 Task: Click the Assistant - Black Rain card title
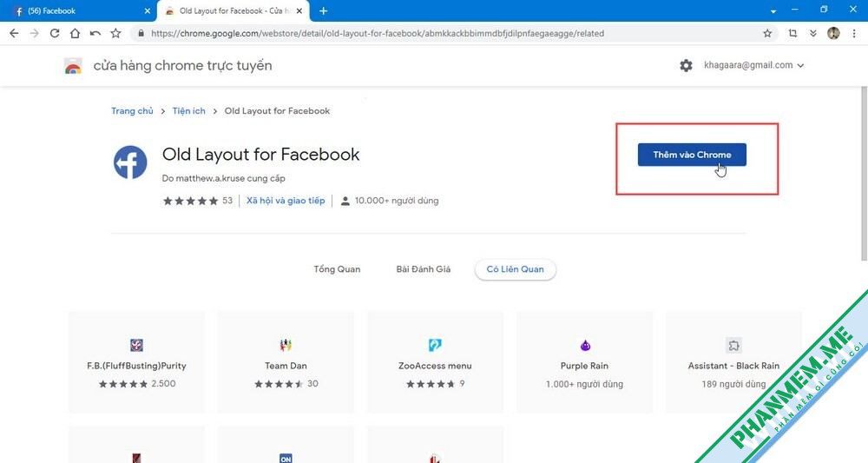(x=733, y=366)
